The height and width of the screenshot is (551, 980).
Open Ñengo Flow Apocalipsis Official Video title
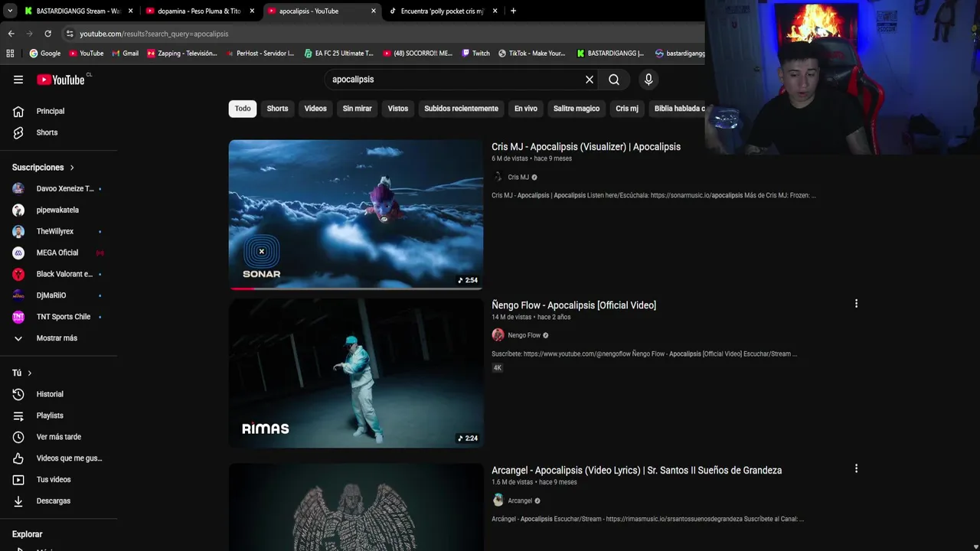pos(573,305)
